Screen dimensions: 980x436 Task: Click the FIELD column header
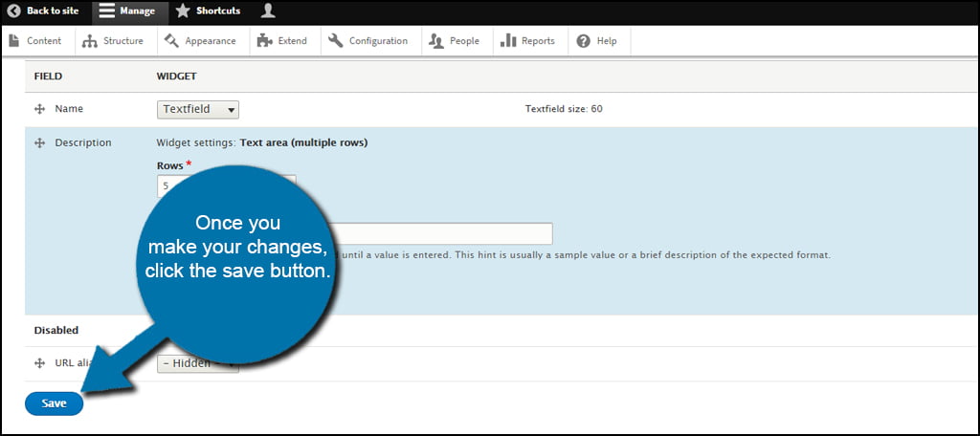pos(48,76)
